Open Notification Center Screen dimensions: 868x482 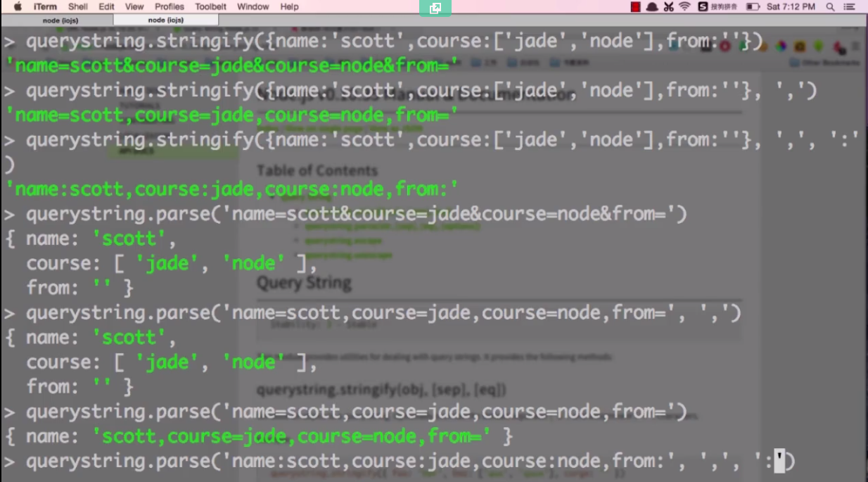click(850, 6)
